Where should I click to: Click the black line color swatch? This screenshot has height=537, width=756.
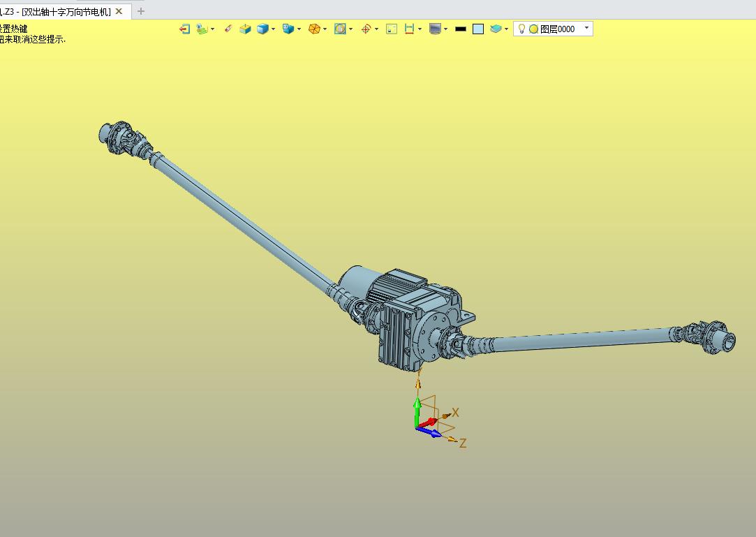pos(461,29)
